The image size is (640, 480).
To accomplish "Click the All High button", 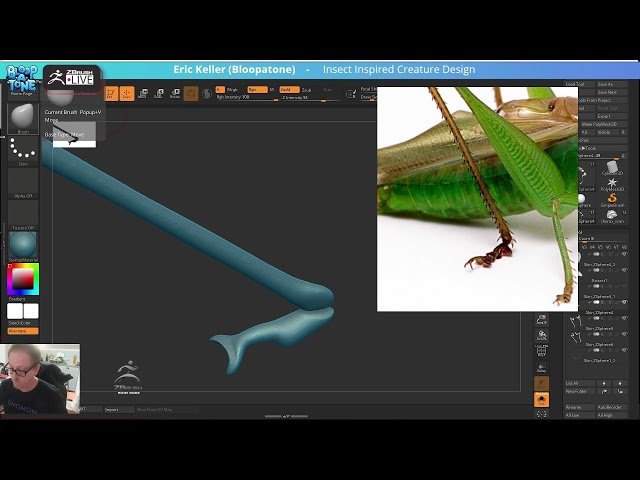I will 612,416.
